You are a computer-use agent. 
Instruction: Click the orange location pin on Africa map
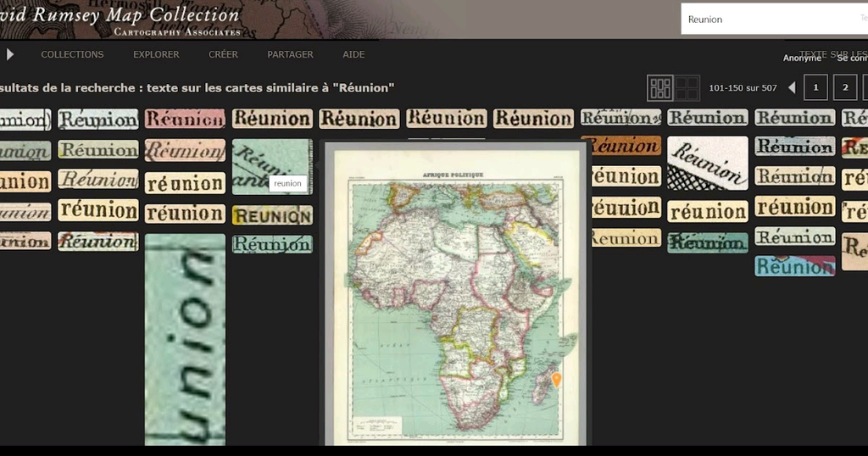tap(556, 380)
